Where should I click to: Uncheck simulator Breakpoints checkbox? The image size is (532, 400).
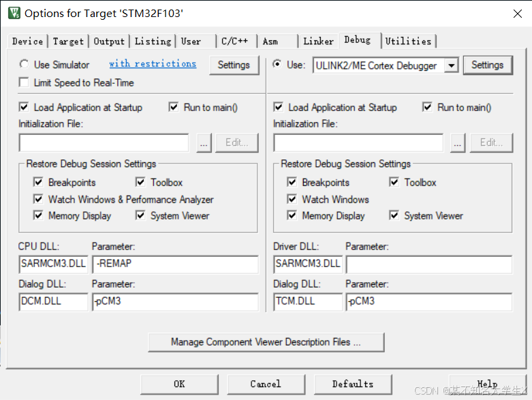point(38,182)
